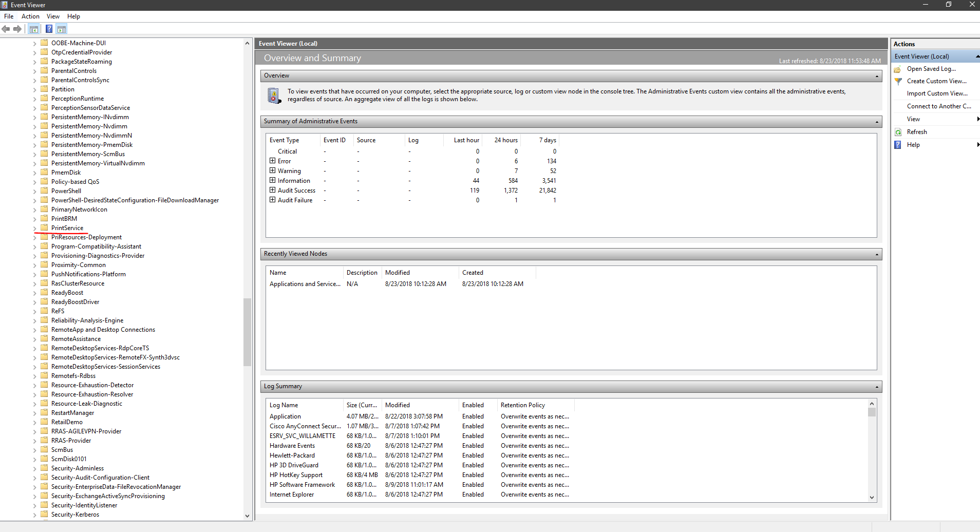Open the View menu in menu bar
This screenshot has height=532, width=980.
click(53, 16)
